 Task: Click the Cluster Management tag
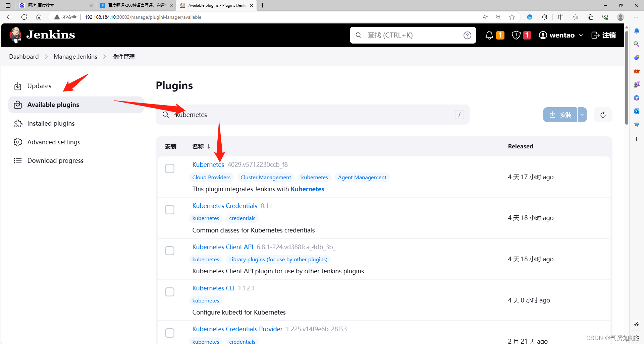click(266, 177)
